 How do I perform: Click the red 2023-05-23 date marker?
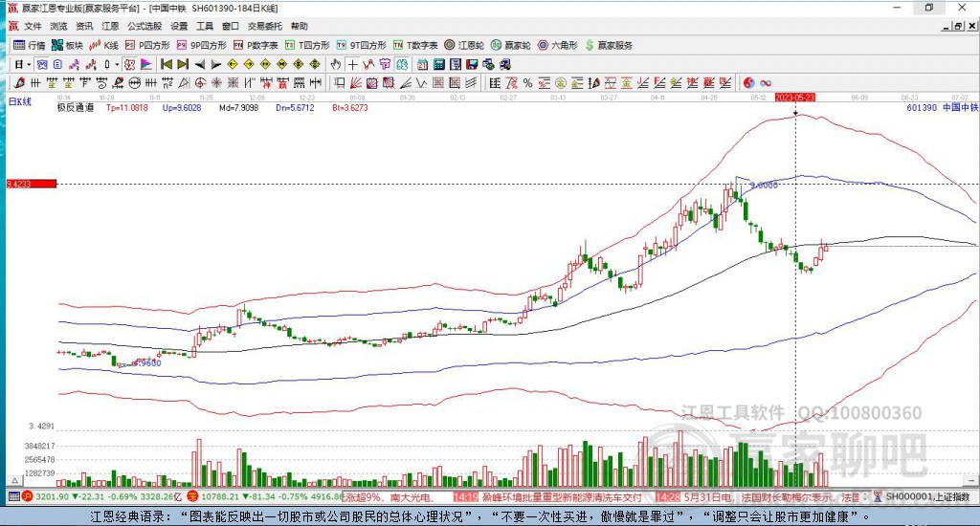coord(794,98)
